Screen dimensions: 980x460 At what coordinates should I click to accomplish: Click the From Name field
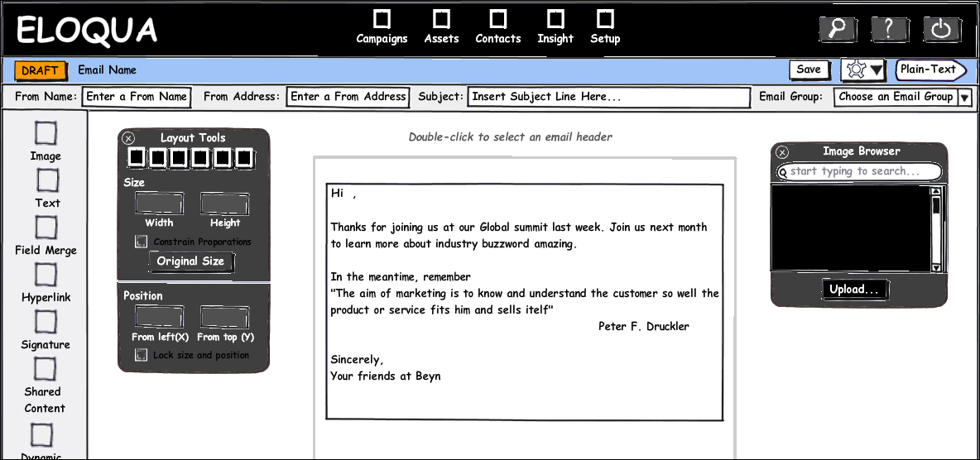tap(137, 97)
